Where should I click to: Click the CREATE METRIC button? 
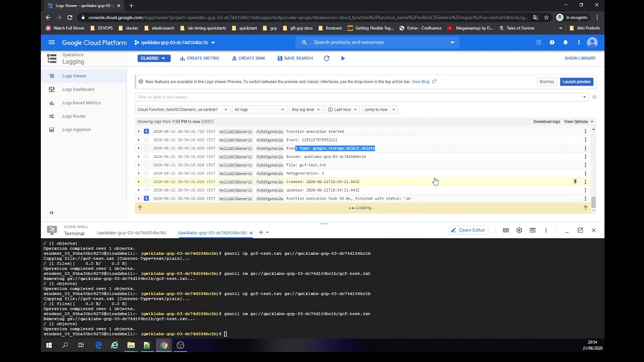pos(200,58)
